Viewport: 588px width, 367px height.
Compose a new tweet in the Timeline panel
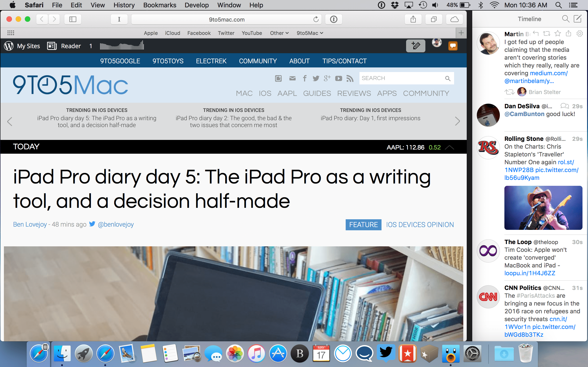click(578, 19)
